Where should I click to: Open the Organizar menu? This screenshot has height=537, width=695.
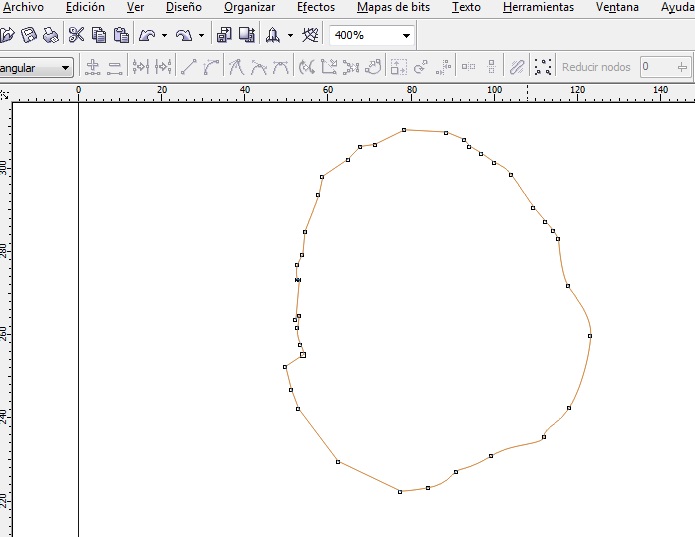[249, 7]
